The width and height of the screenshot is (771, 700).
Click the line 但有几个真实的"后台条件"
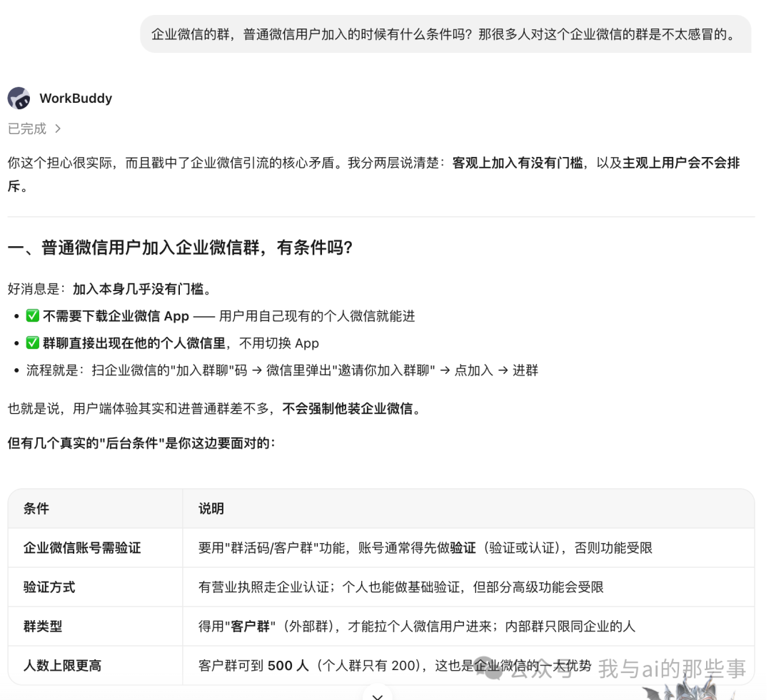[x=141, y=443]
